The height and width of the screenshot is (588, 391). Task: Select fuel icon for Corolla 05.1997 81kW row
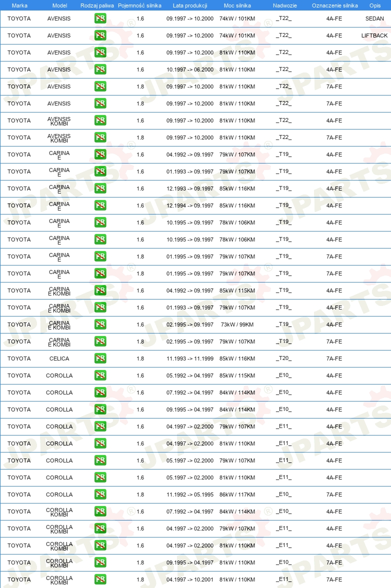pos(100,477)
